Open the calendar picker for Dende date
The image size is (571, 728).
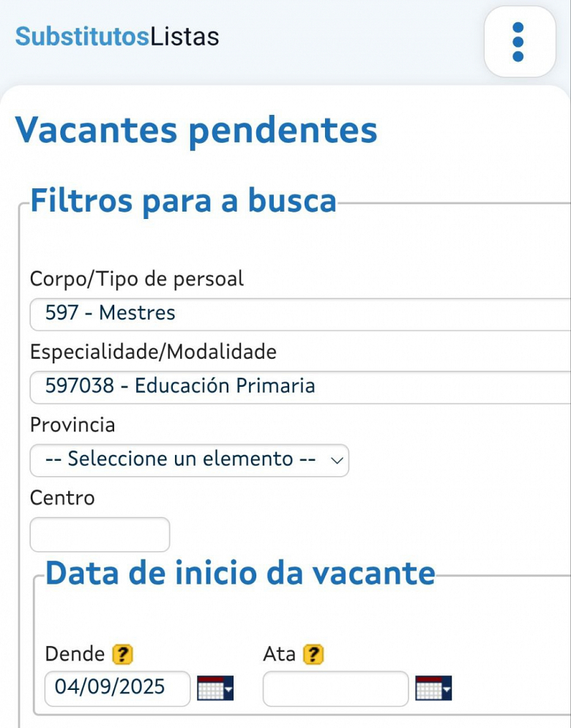(x=215, y=688)
